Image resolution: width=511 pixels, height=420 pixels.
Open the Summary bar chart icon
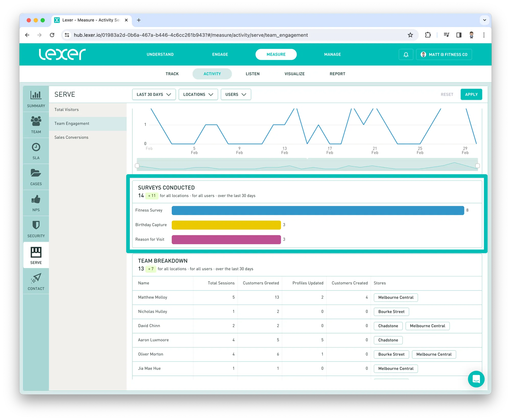[36, 95]
